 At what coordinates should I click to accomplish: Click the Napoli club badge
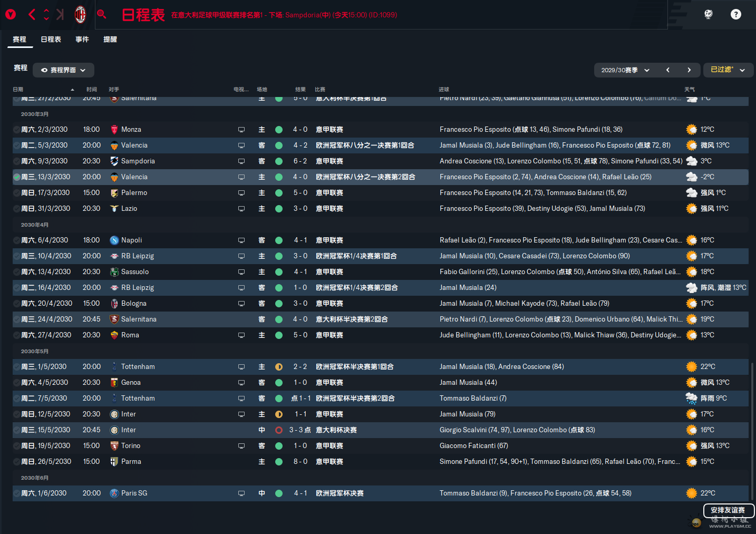pyautogui.click(x=114, y=240)
